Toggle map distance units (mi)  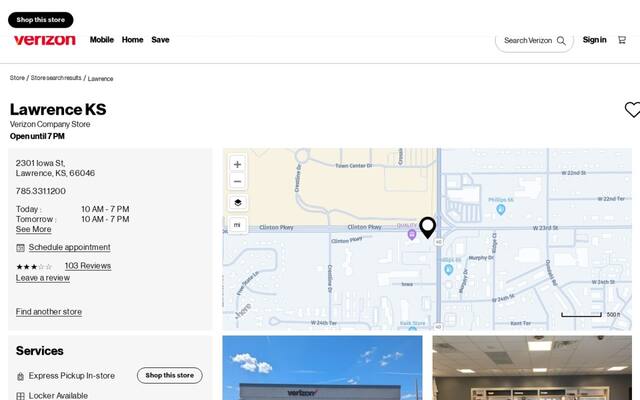coord(237,224)
